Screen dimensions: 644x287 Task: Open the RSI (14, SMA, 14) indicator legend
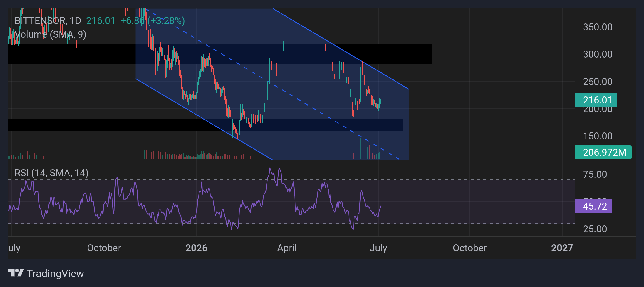52,173
